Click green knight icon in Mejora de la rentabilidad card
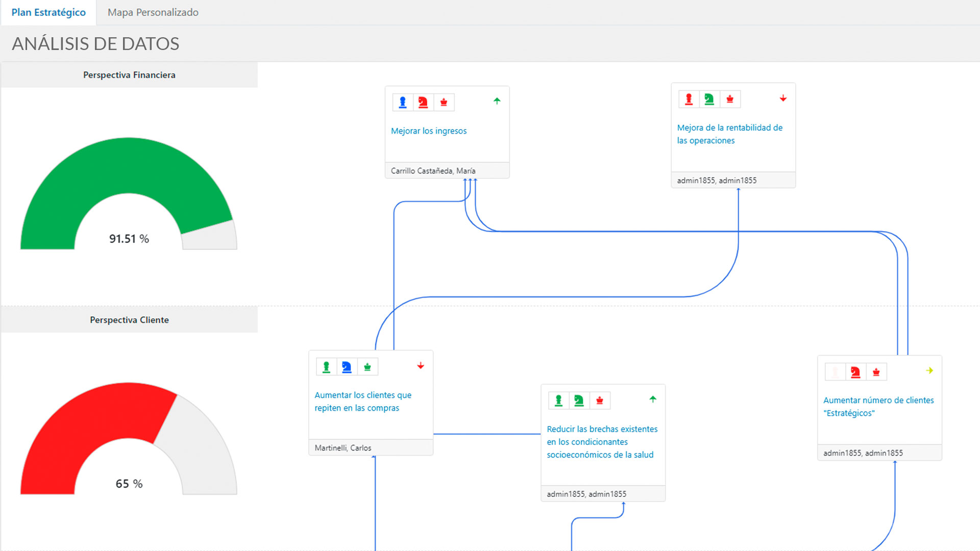 pos(709,99)
